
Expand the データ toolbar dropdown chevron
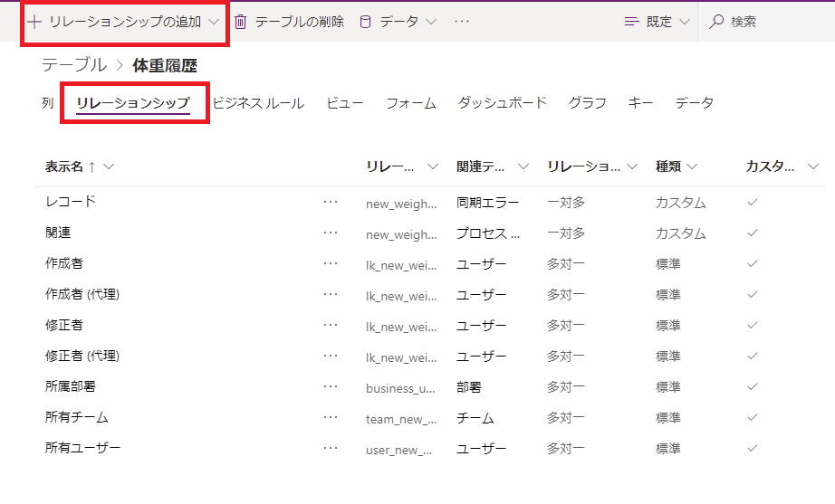pyautogui.click(x=431, y=22)
